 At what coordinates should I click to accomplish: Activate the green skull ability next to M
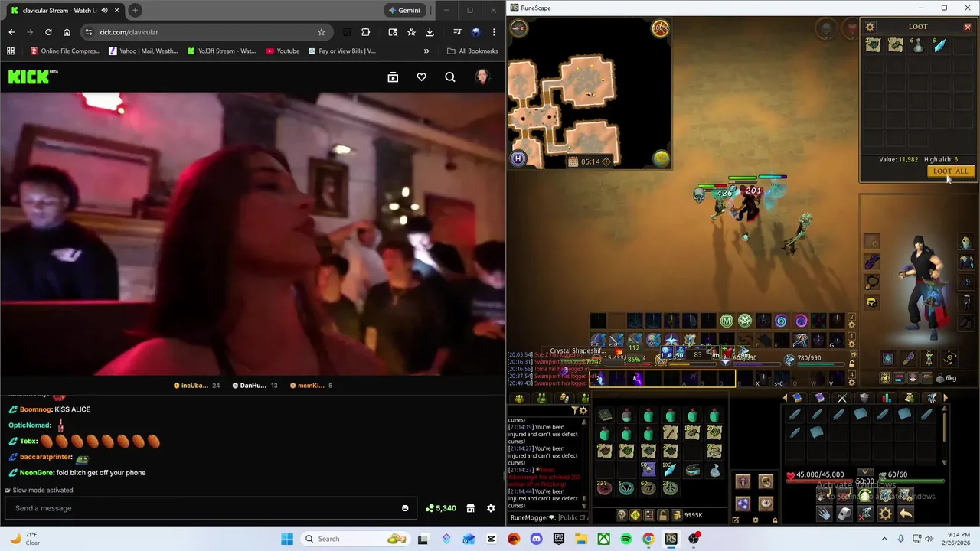click(745, 321)
